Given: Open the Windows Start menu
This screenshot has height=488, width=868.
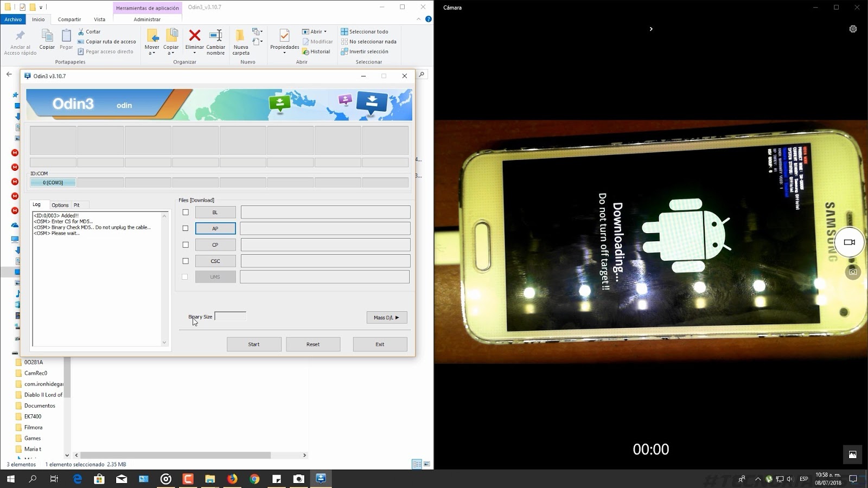Looking at the screenshot, I should click(10, 479).
